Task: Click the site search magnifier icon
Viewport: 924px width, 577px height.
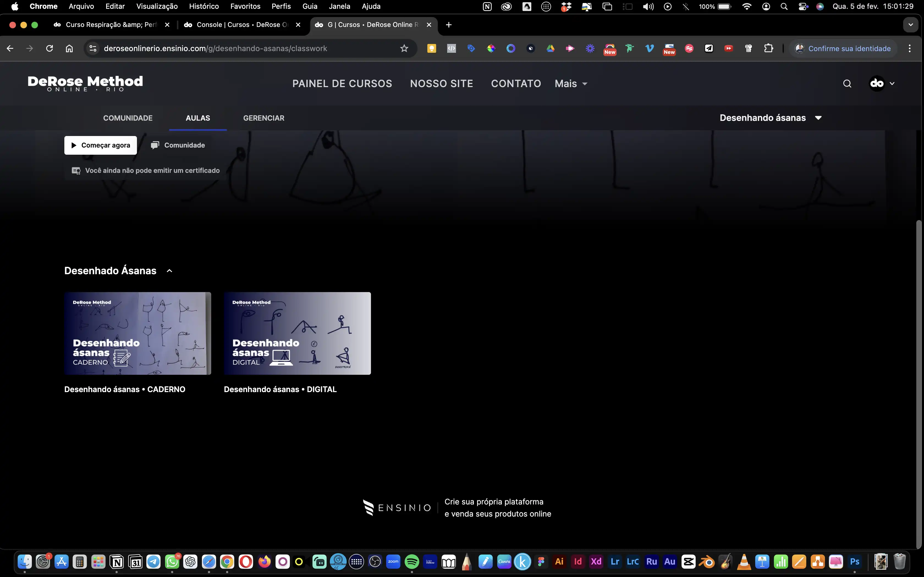Action: tap(847, 84)
